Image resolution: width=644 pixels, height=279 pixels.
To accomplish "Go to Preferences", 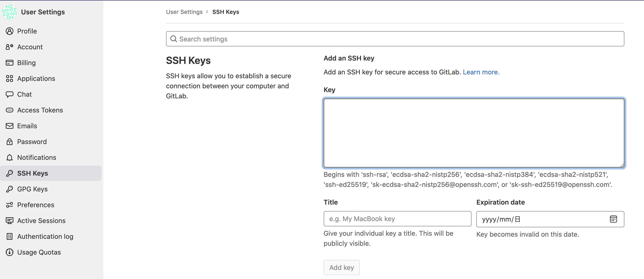I will 51,205.
